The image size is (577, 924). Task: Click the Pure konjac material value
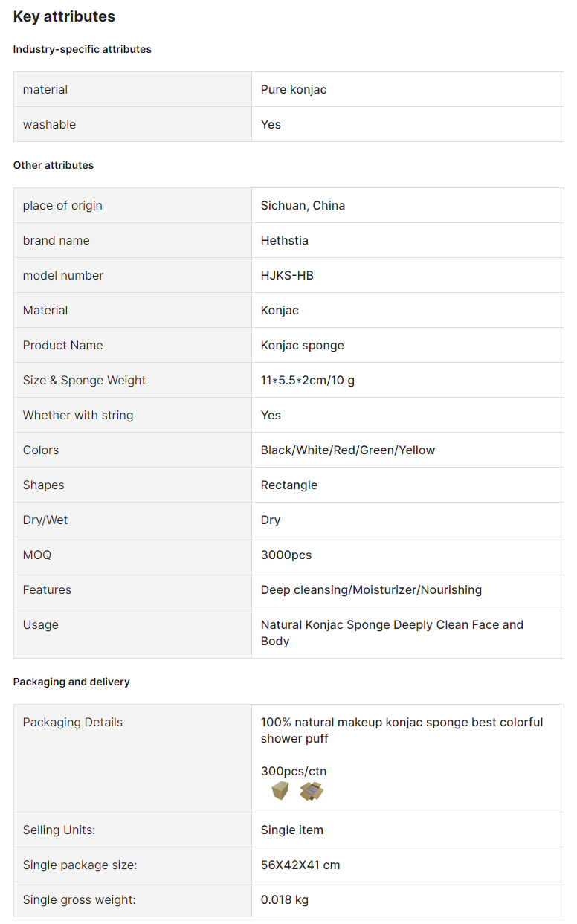[294, 89]
